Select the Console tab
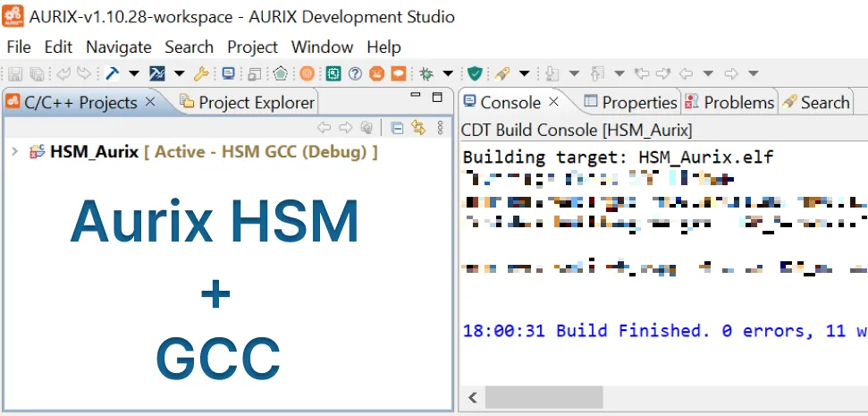868x416 pixels. coord(510,103)
